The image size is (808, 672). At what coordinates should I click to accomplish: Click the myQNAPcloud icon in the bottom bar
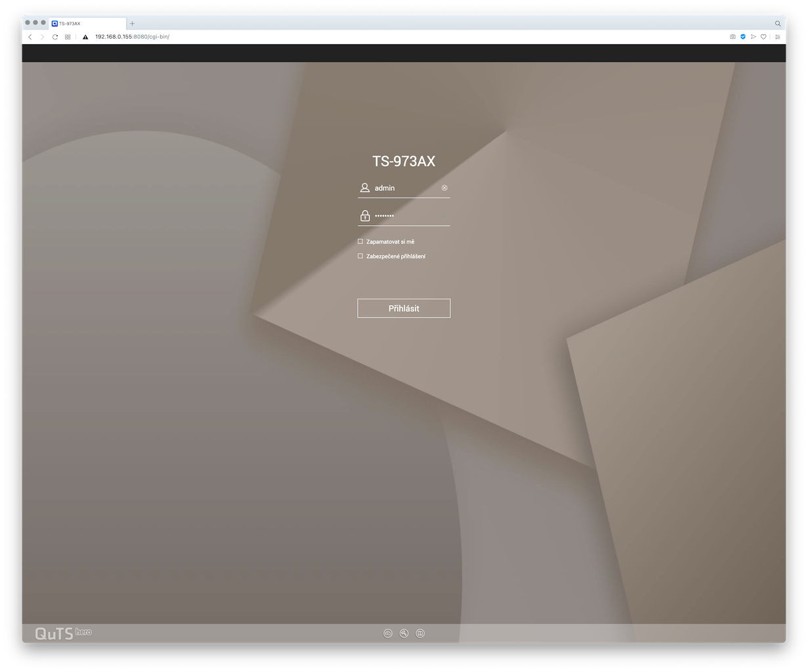[387, 633]
